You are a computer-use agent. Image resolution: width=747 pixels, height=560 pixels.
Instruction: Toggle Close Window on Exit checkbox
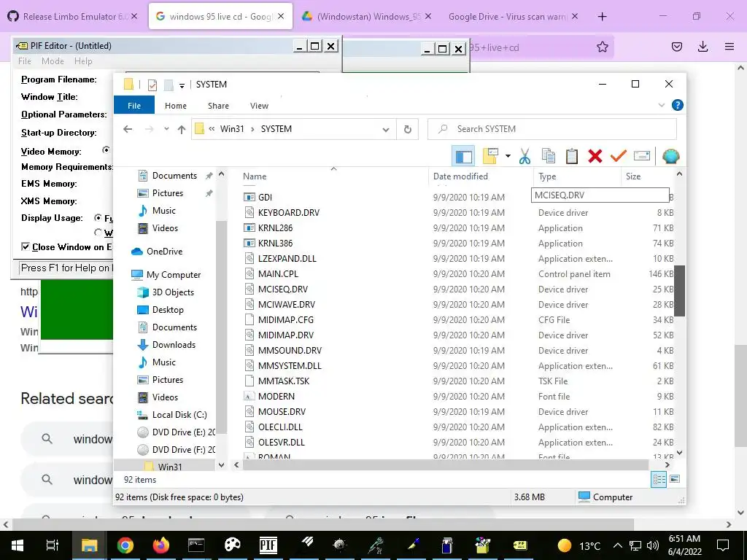[26, 246]
